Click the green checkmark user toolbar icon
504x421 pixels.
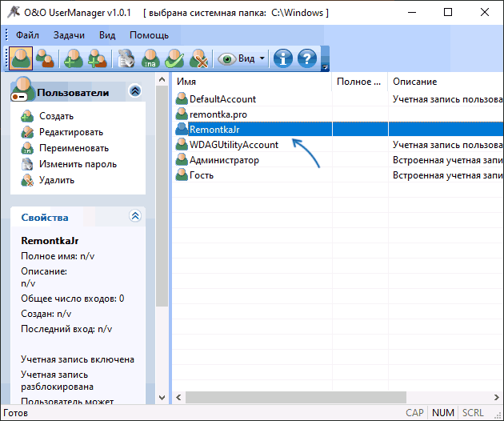click(174, 58)
